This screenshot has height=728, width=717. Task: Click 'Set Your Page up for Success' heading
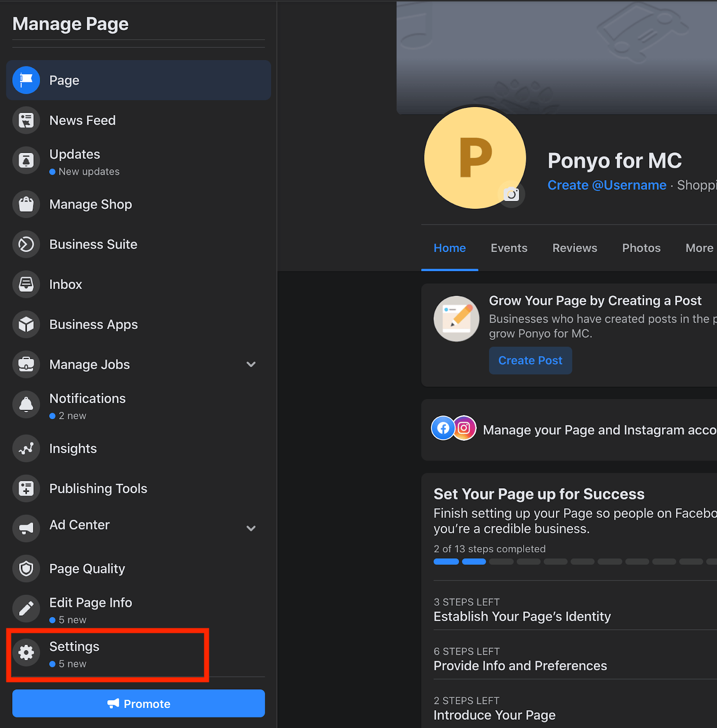point(539,494)
